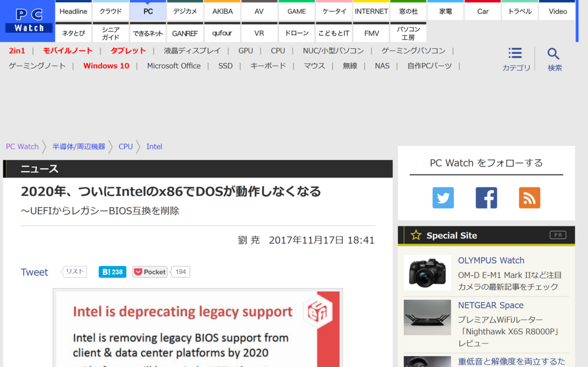Image resolution: width=588 pixels, height=367 pixels.
Task: Open the NETGEAR Space link
Action: [490, 305]
